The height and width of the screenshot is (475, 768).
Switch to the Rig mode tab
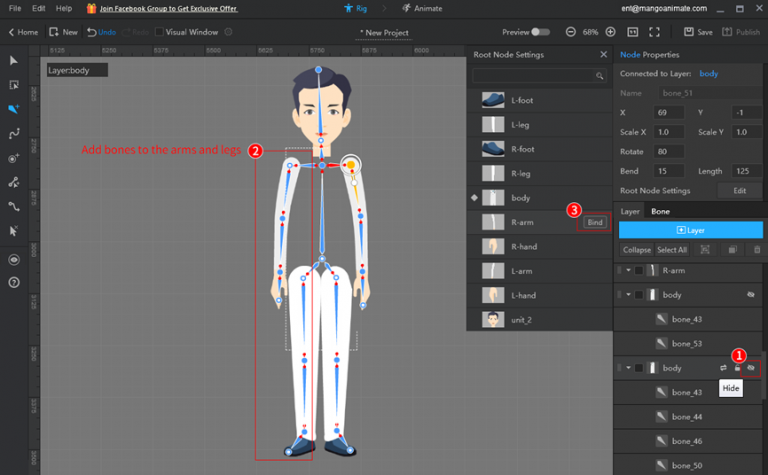pyautogui.click(x=356, y=8)
